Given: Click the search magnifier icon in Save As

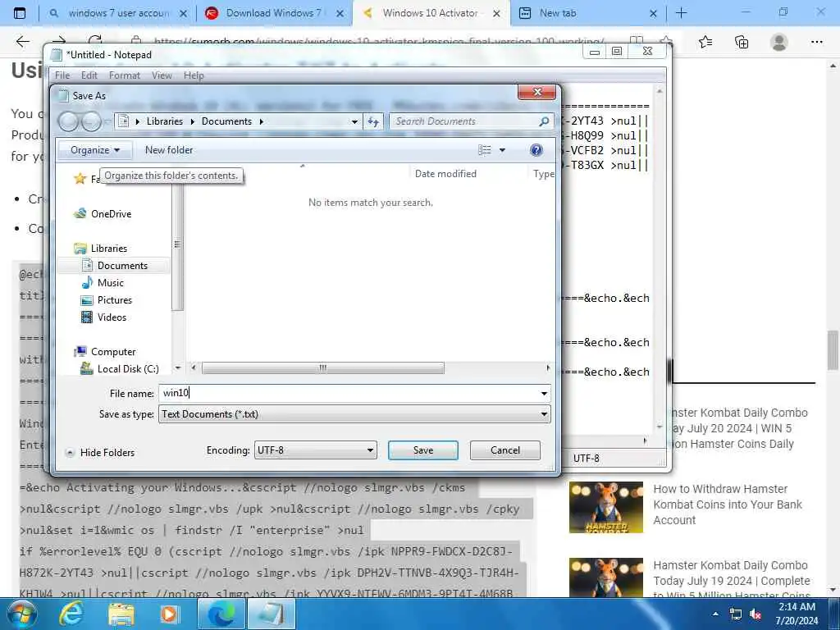Looking at the screenshot, I should click(544, 121).
